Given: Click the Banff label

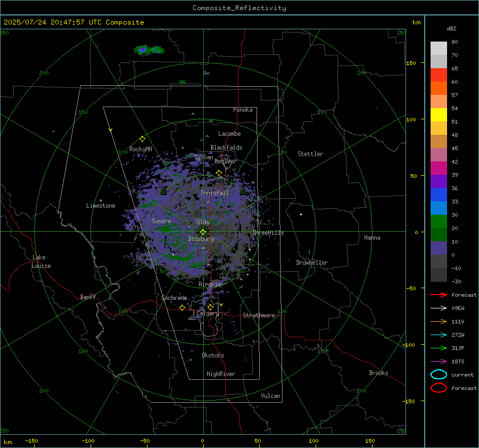Looking at the screenshot, I should (88, 297).
